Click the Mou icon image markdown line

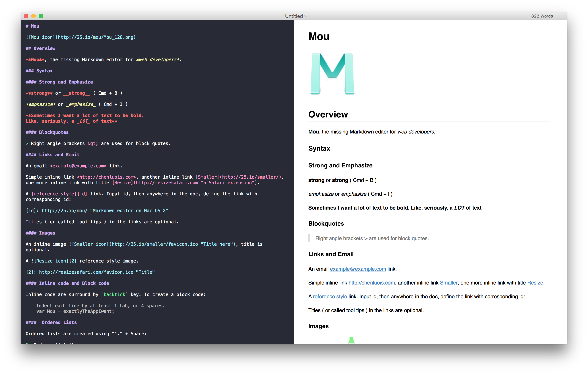click(x=81, y=37)
